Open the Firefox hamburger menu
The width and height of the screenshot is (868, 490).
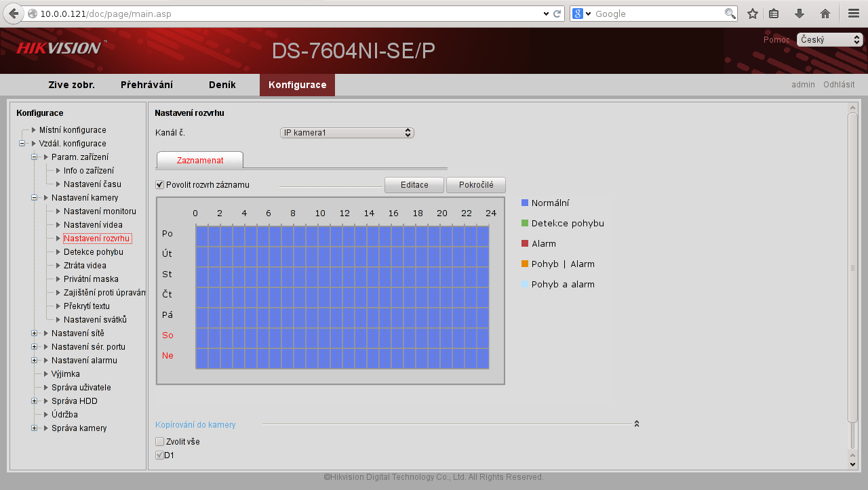[854, 14]
